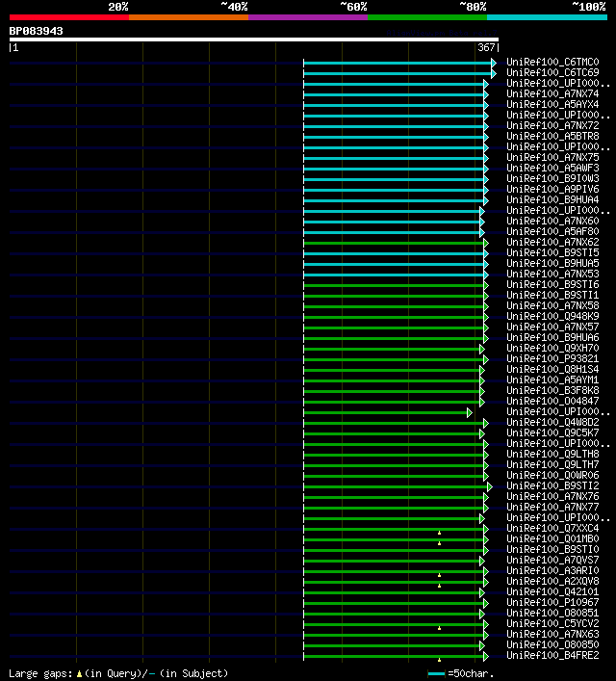Screen dimensions: 616x681
Task: Open hit UniRef100_B9STI5
Action: (x=552, y=252)
